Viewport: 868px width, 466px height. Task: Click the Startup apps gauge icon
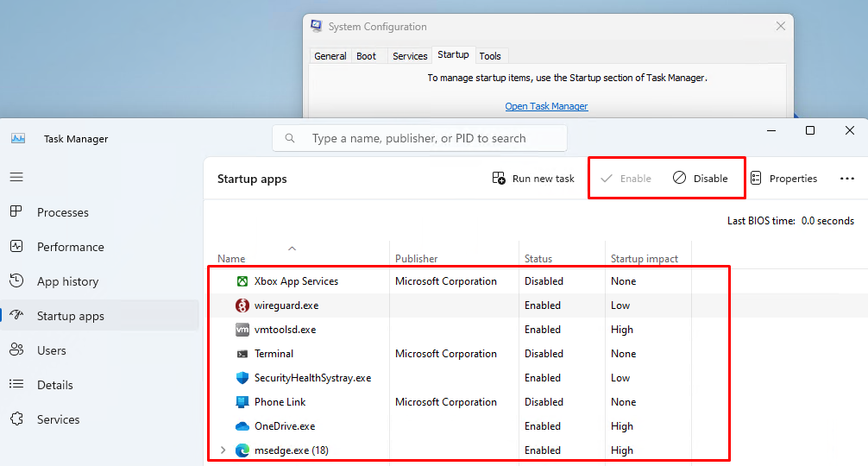[x=16, y=315]
